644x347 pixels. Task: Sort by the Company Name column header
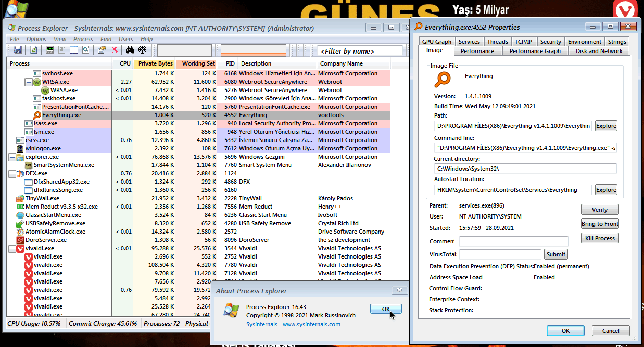(x=354, y=63)
